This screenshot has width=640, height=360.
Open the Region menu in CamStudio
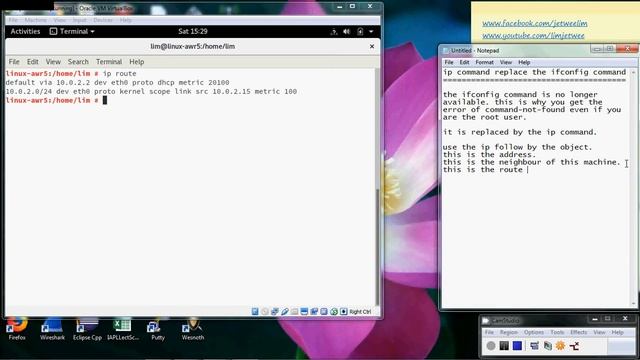(509, 332)
